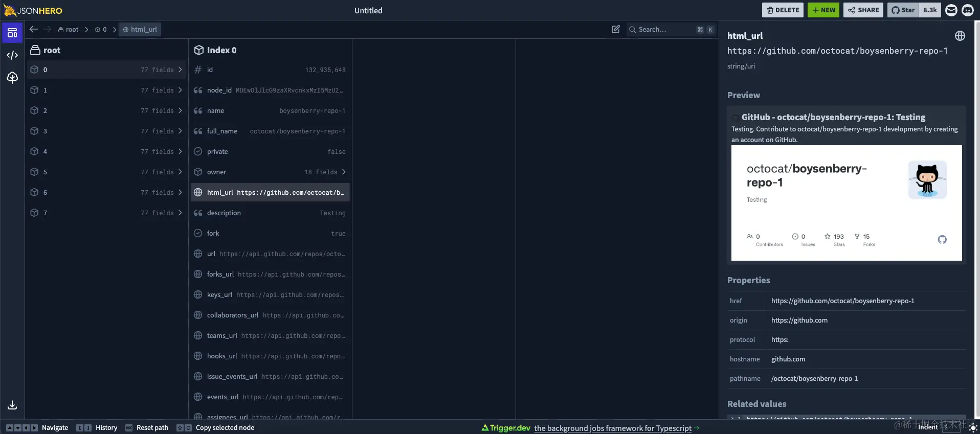The height and width of the screenshot is (434, 980).
Task: Select the teams_url field row
Action: pyautogui.click(x=270, y=335)
